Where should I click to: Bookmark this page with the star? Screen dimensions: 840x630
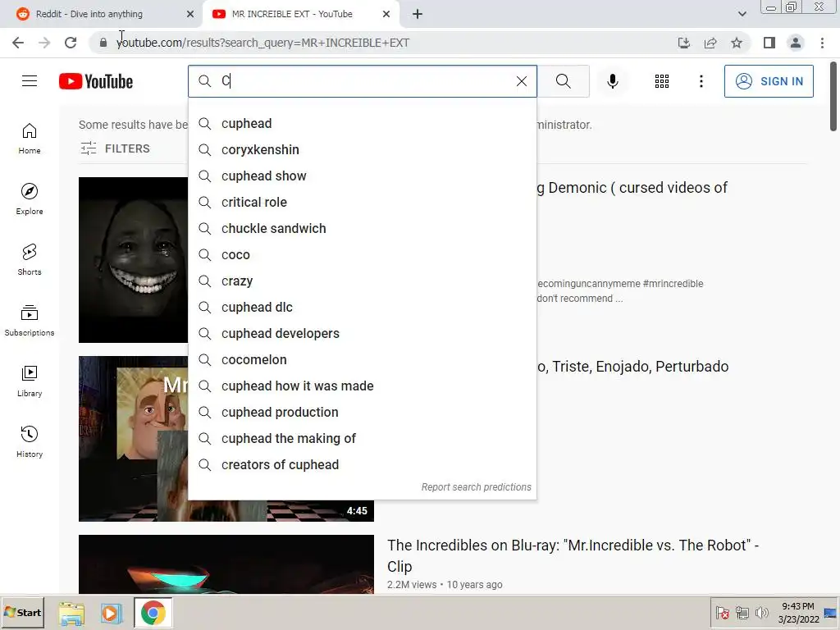click(x=737, y=43)
